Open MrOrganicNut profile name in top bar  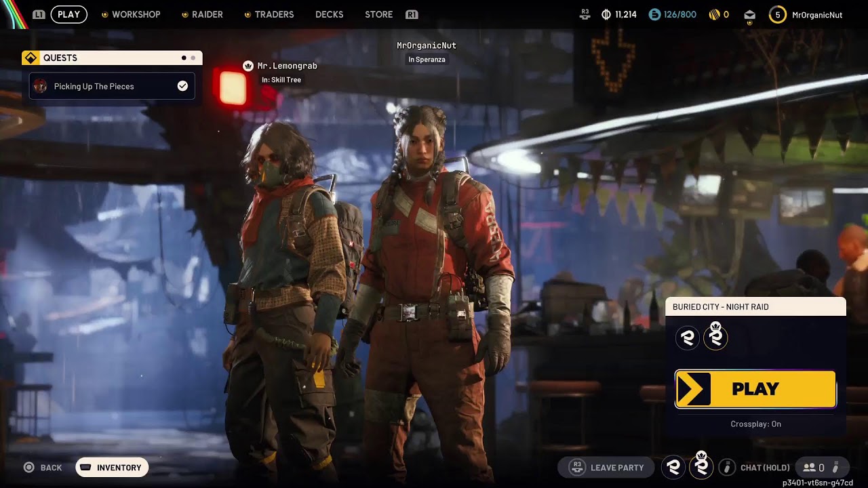(817, 14)
